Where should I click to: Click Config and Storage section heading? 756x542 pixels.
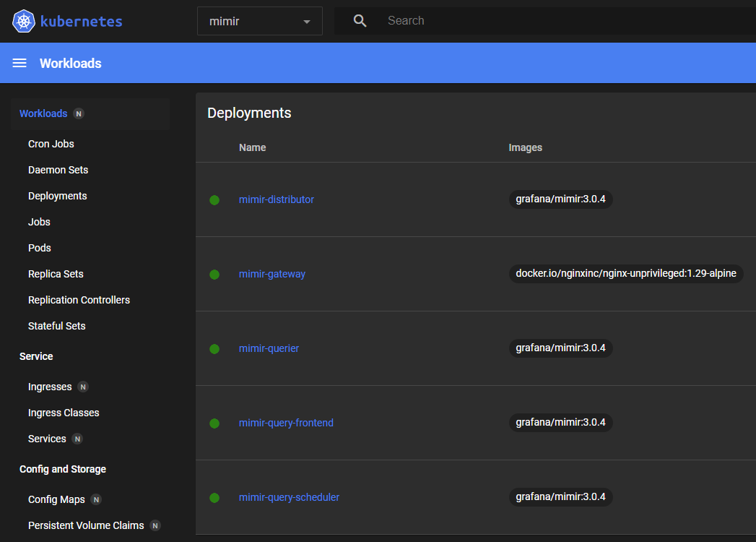point(63,470)
